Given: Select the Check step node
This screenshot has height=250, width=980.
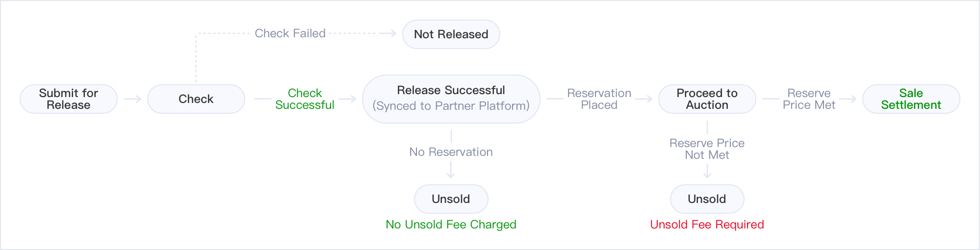Looking at the screenshot, I should (196, 99).
